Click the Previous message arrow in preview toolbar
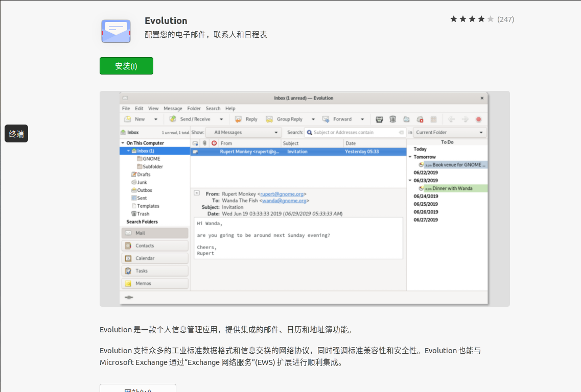This screenshot has width=581, height=392. (x=451, y=119)
